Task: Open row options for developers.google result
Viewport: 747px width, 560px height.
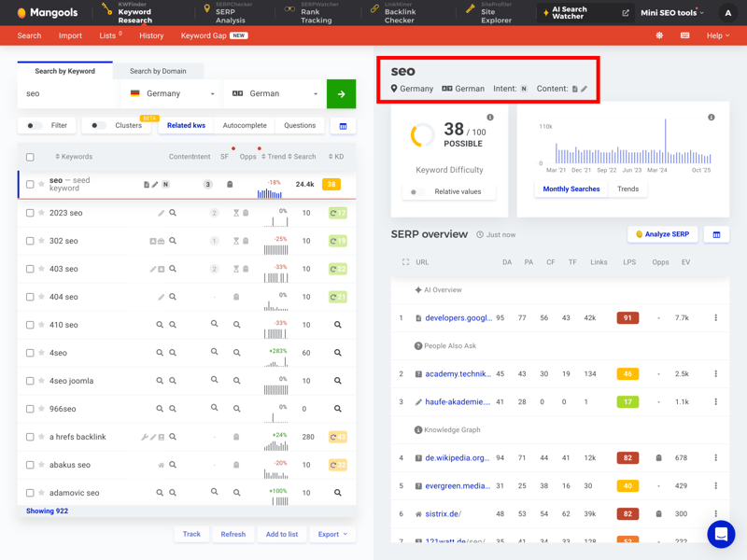Action: click(716, 318)
